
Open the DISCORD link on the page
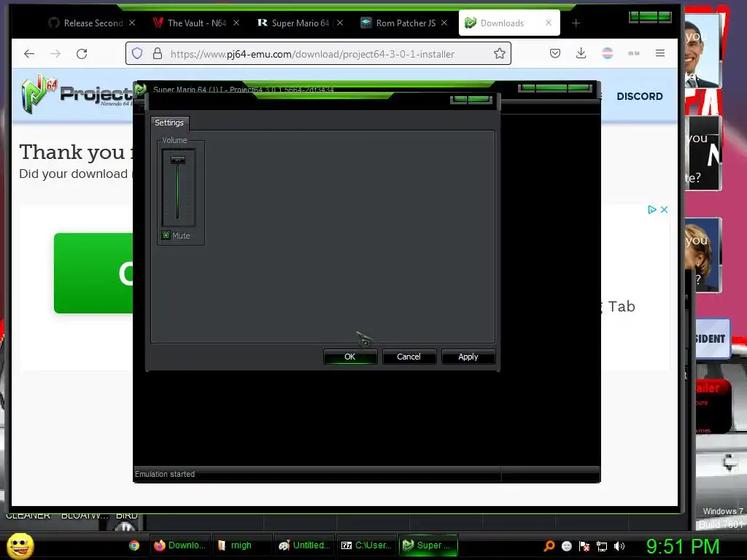(640, 96)
